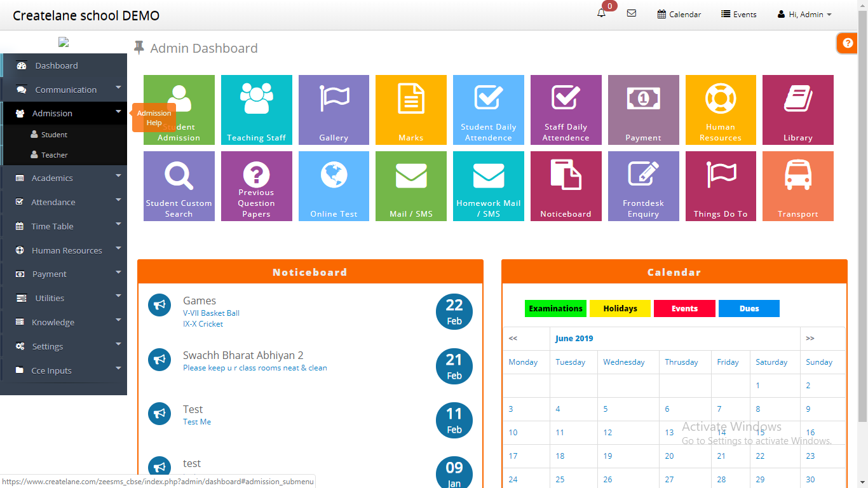
Task: Select Dashboard in the sidebar
Action: pyautogui.click(x=57, y=65)
